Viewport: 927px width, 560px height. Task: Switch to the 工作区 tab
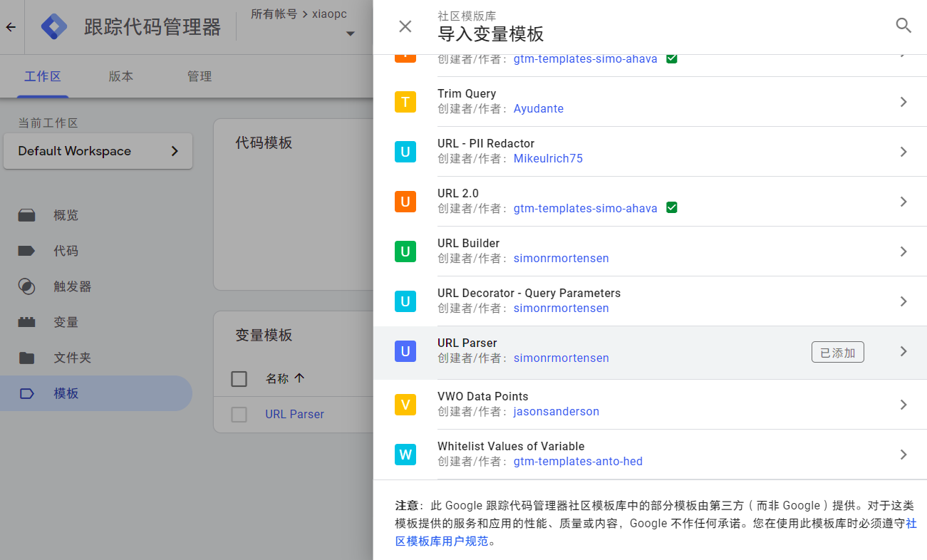pos(43,76)
